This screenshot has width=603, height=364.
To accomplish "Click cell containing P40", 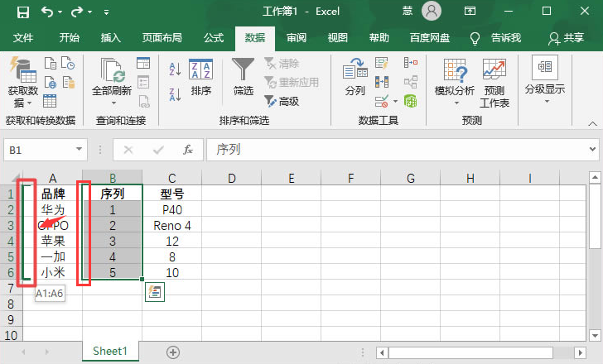I will [x=172, y=209].
